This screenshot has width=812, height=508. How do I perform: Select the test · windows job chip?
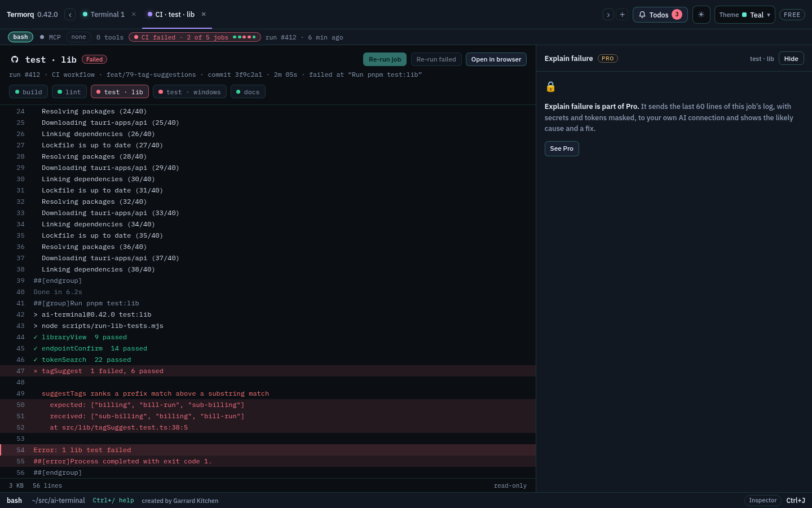[x=189, y=92]
